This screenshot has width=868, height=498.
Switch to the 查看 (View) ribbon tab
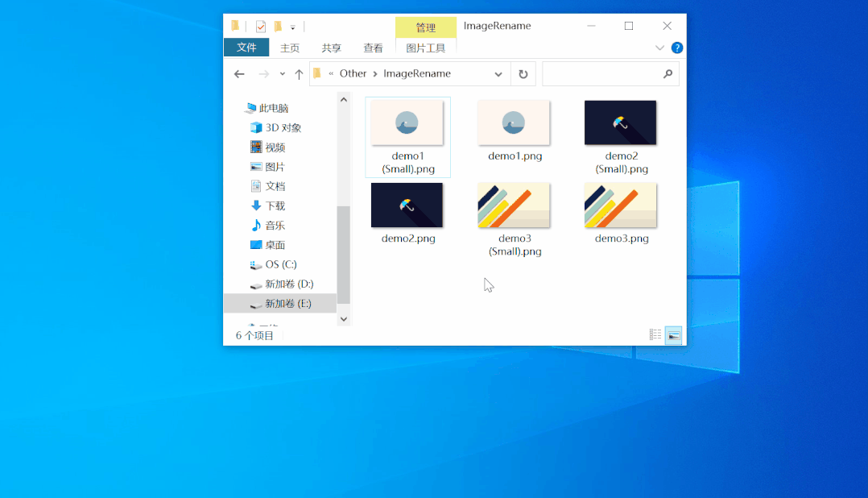(373, 48)
